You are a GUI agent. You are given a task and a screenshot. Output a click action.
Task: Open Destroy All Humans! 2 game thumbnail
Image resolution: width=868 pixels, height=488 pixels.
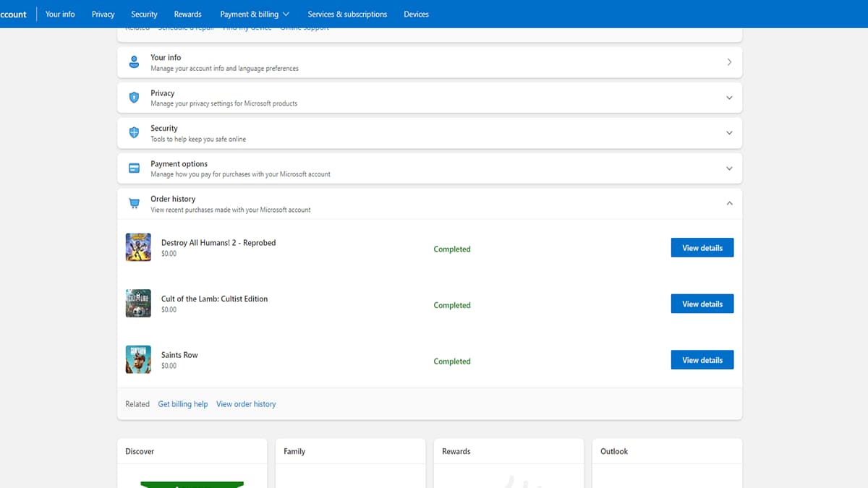pos(138,247)
